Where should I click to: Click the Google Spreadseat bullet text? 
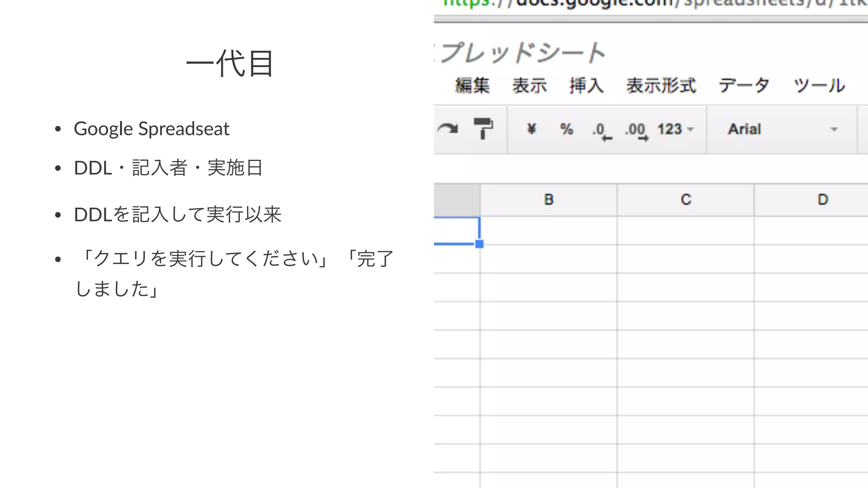click(x=152, y=129)
